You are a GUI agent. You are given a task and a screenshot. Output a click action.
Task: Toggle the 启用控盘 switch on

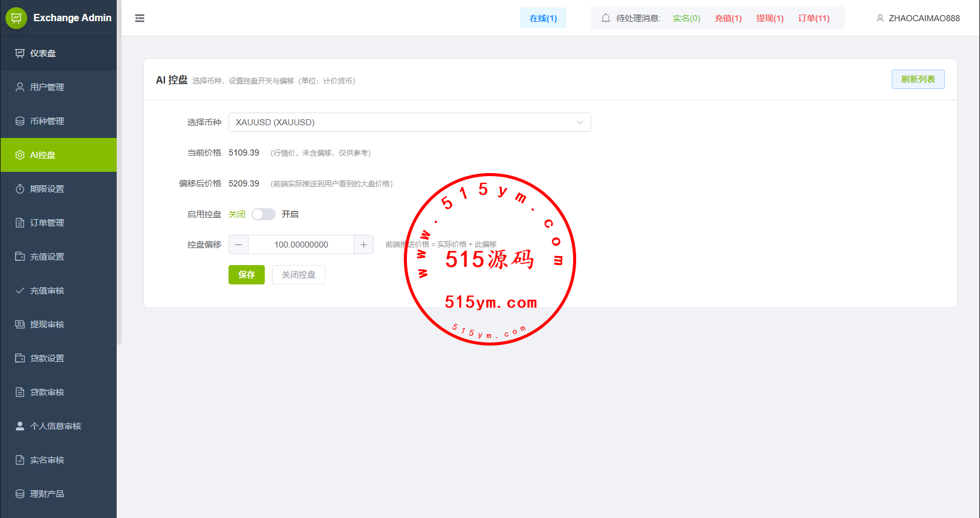click(x=264, y=214)
